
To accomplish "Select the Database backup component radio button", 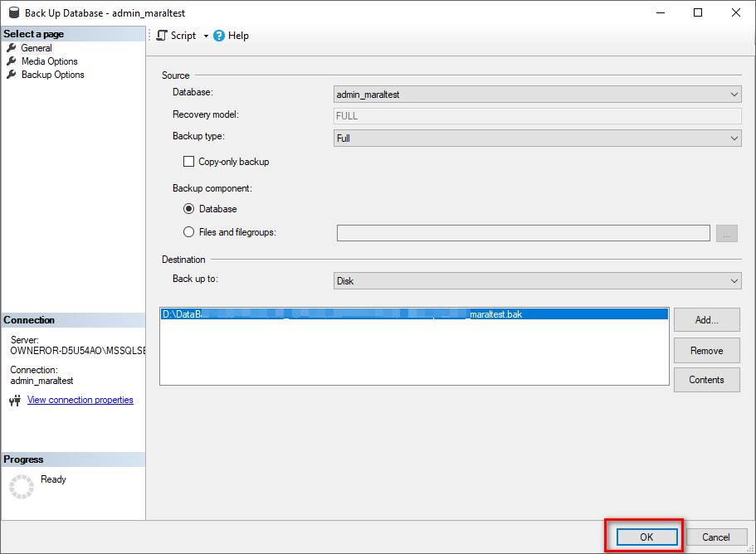I will pos(189,209).
